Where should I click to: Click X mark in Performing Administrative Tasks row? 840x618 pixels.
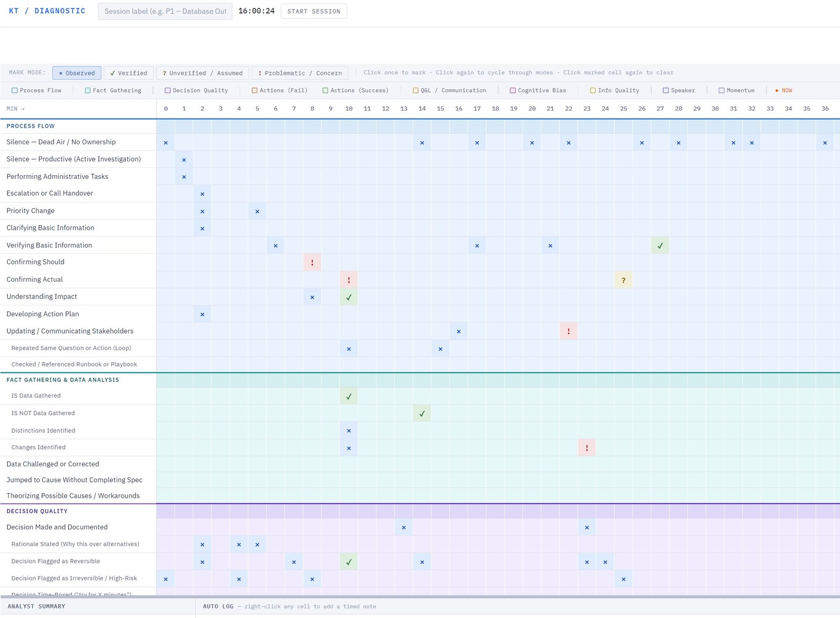(184, 177)
